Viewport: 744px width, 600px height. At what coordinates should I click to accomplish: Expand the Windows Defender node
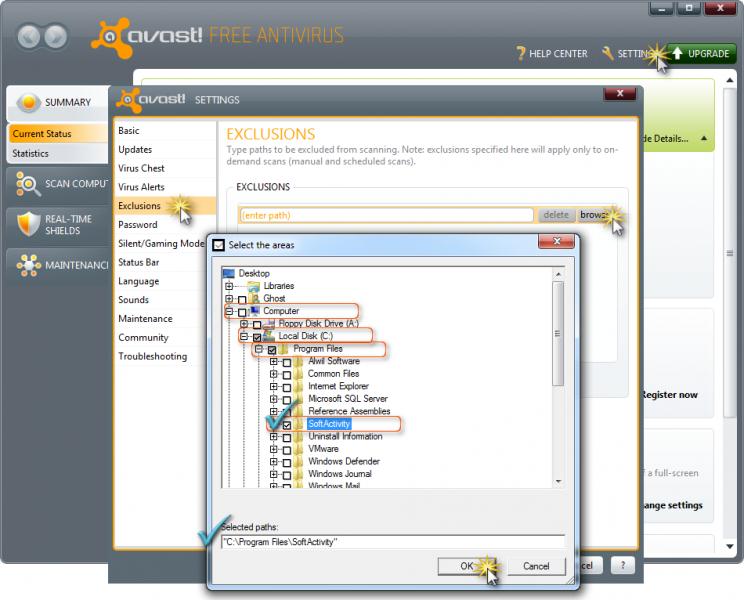[273, 462]
